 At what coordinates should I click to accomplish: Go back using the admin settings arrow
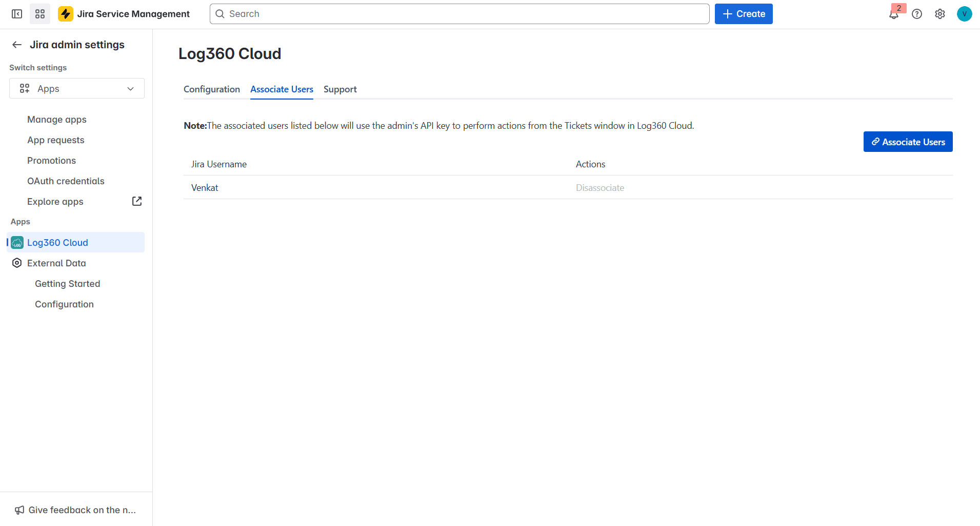coord(16,45)
